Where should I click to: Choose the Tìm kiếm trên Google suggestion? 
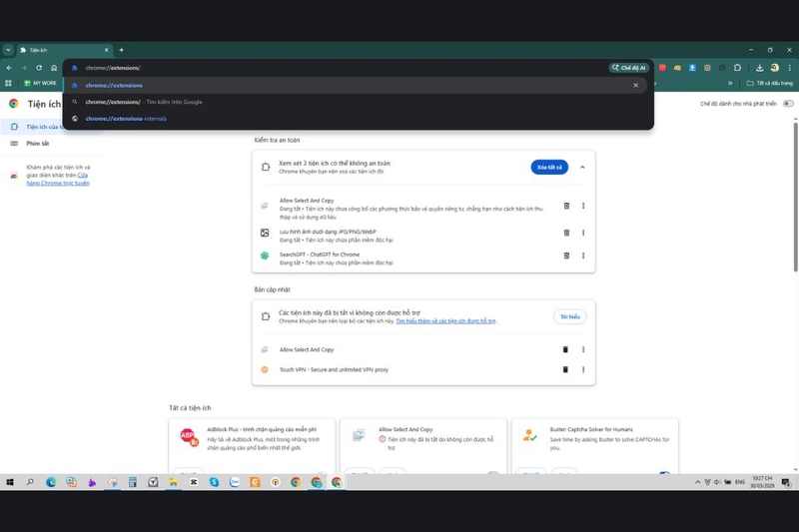click(x=355, y=103)
